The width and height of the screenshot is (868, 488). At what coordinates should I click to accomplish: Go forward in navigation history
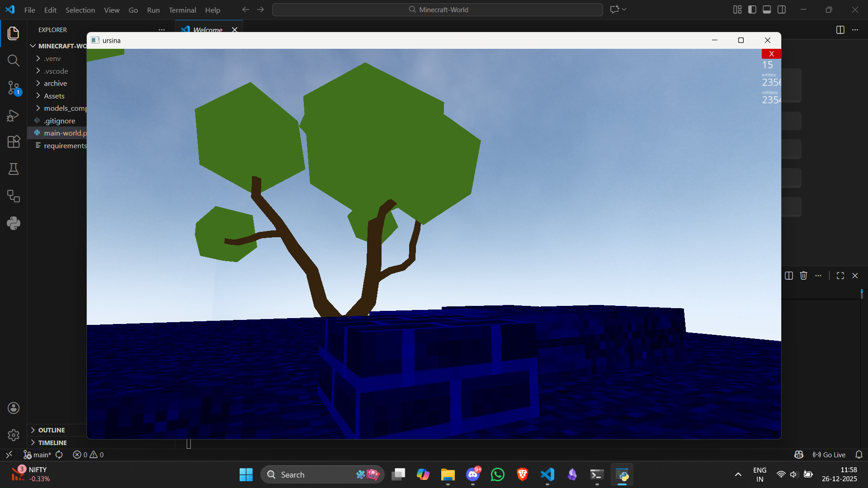(260, 9)
